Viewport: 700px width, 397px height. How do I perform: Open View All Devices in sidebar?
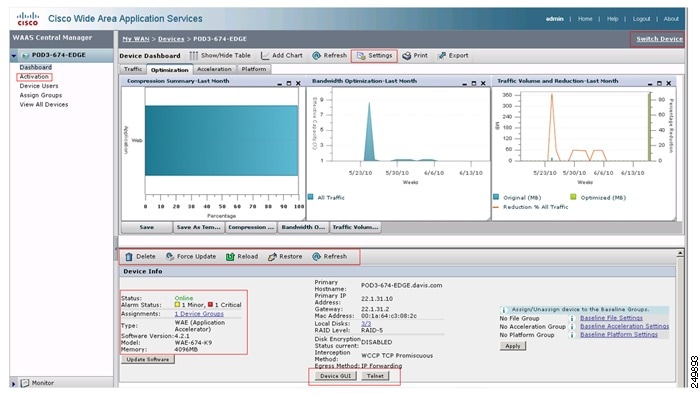(44, 104)
